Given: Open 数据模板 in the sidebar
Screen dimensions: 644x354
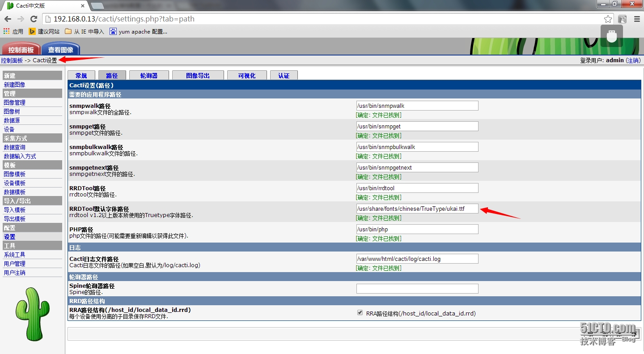Looking at the screenshot, I should click(x=15, y=192).
